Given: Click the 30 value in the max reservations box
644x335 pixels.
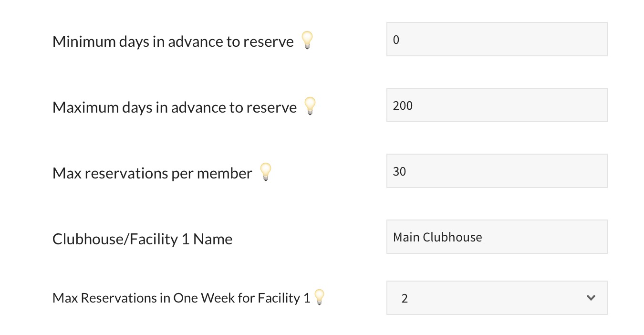Looking at the screenshot, I should (x=399, y=171).
